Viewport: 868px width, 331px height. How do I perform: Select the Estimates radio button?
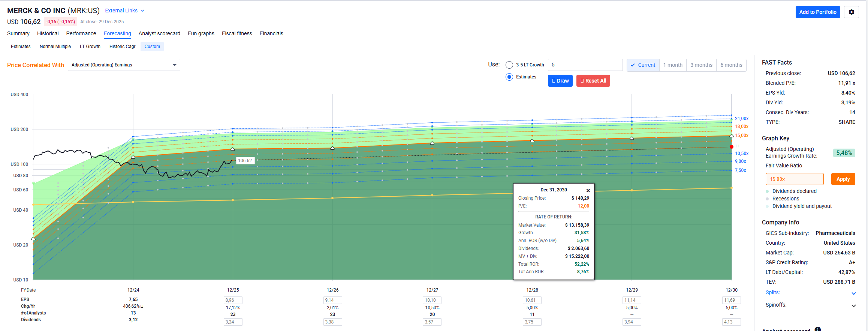click(x=509, y=77)
